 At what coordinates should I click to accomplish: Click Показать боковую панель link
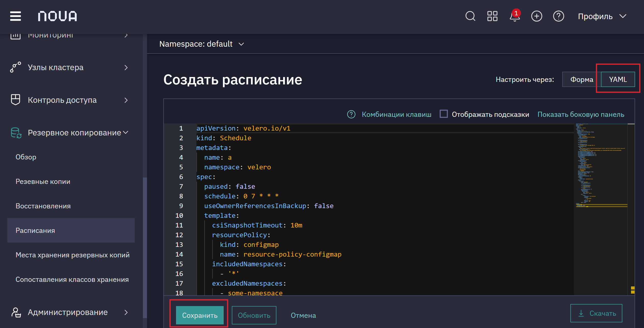click(x=581, y=114)
